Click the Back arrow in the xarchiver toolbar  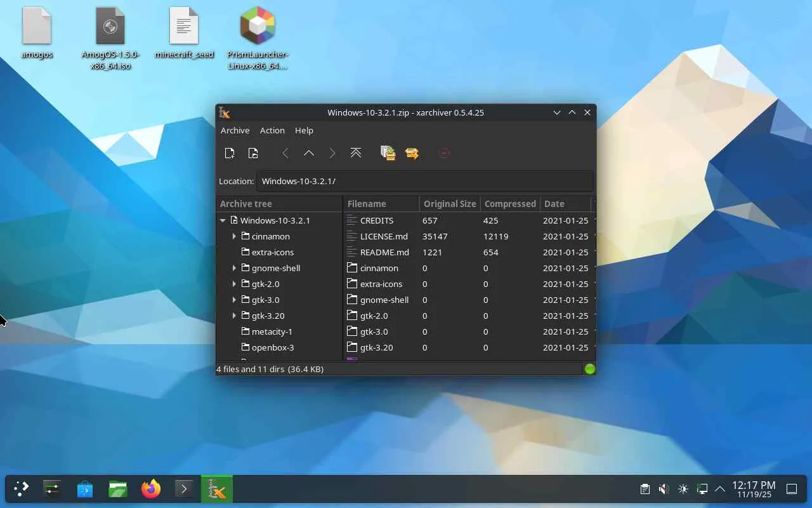click(285, 153)
